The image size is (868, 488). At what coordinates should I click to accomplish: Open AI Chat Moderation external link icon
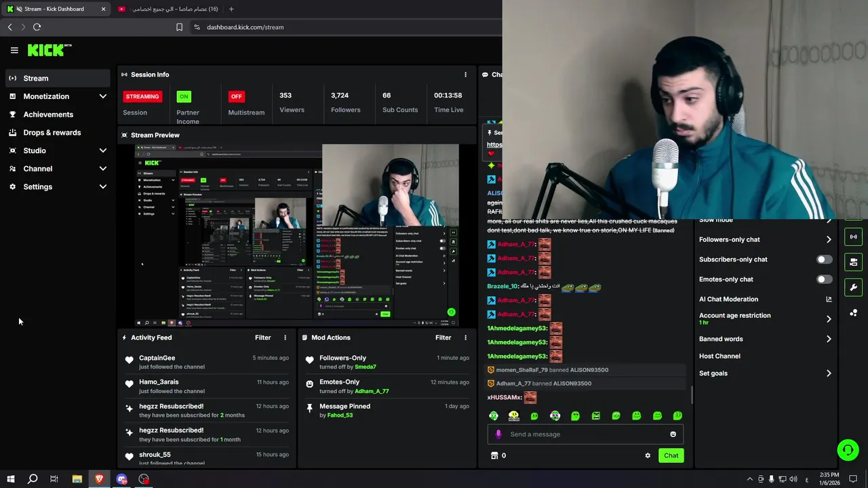point(829,299)
